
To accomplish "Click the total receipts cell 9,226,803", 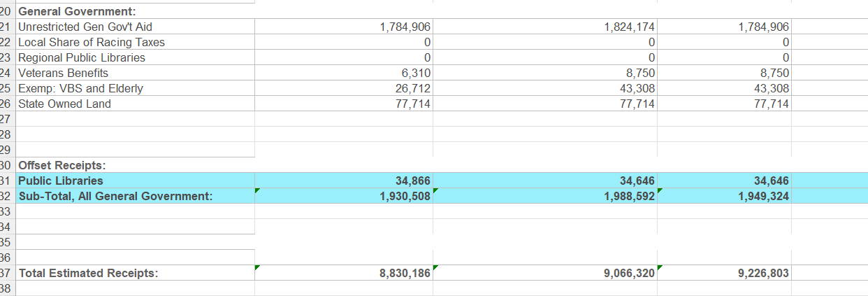I will (763, 273).
